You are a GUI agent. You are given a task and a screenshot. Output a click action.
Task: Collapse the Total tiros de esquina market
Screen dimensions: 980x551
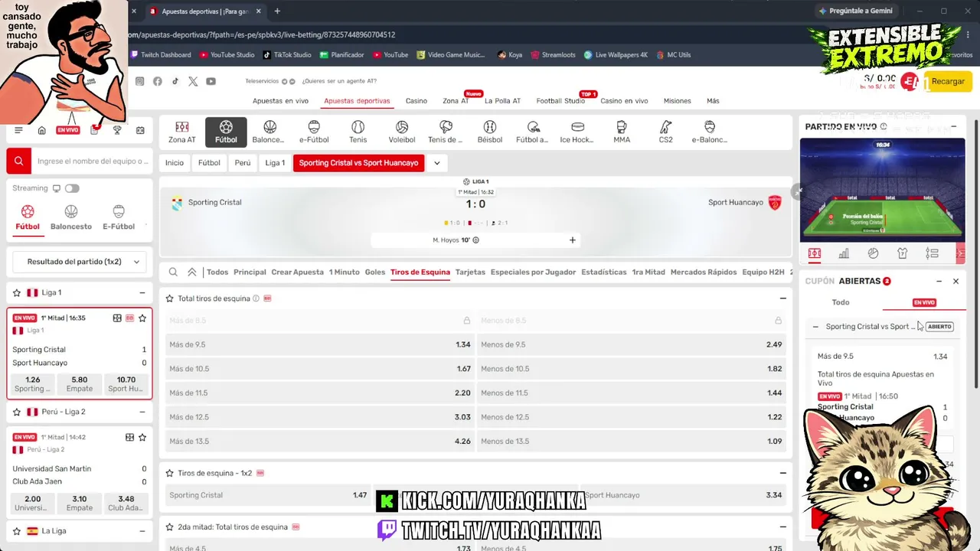click(782, 298)
